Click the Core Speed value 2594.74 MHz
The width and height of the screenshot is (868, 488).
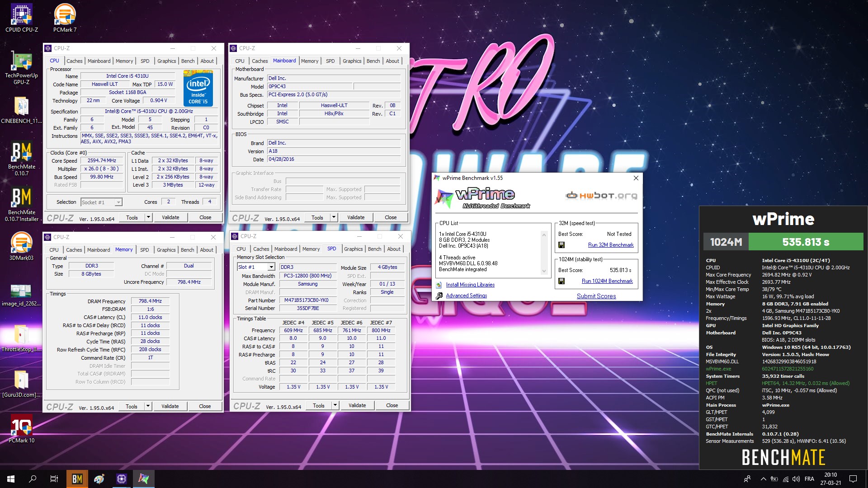[102, 160]
